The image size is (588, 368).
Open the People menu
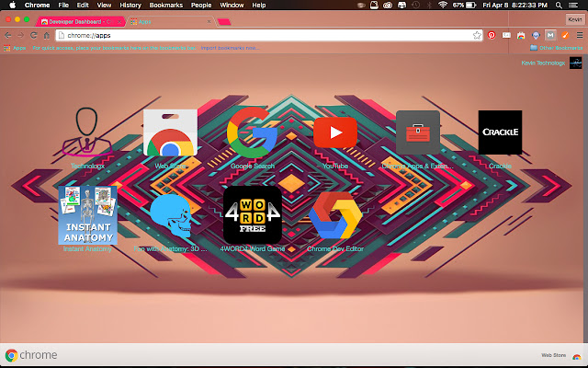click(201, 6)
